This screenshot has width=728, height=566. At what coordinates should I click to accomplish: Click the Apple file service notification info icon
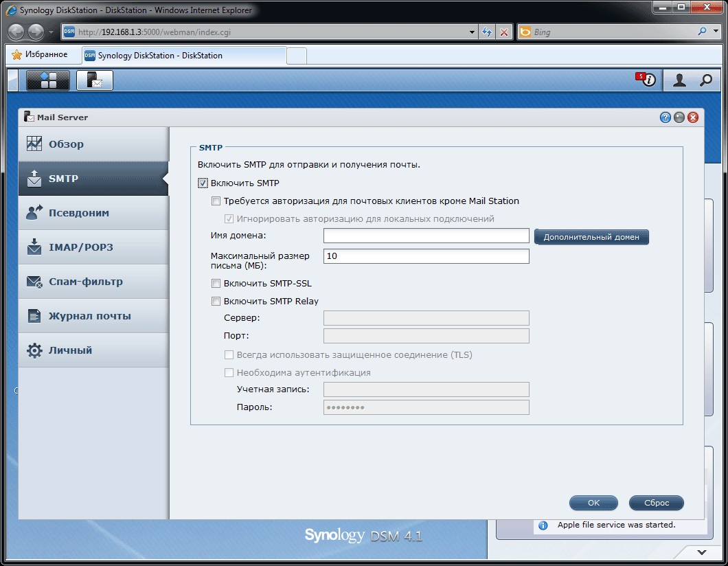pyautogui.click(x=543, y=525)
